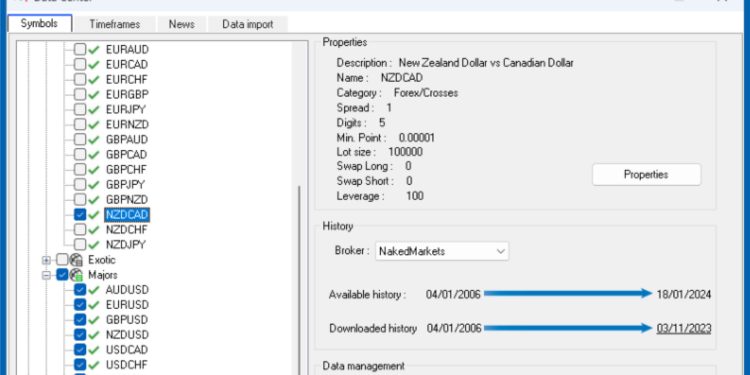Check the EURCAD checkbox

[80, 64]
